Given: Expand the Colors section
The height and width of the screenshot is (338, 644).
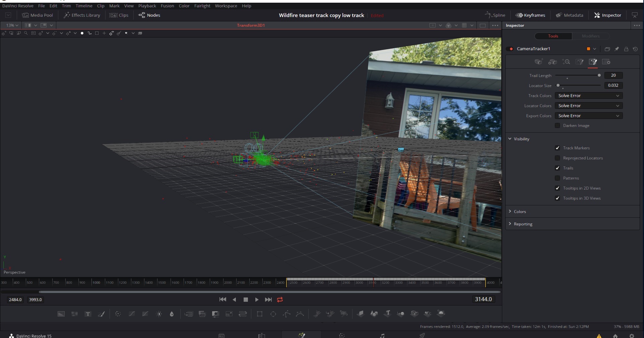Looking at the screenshot, I should pyautogui.click(x=510, y=211).
